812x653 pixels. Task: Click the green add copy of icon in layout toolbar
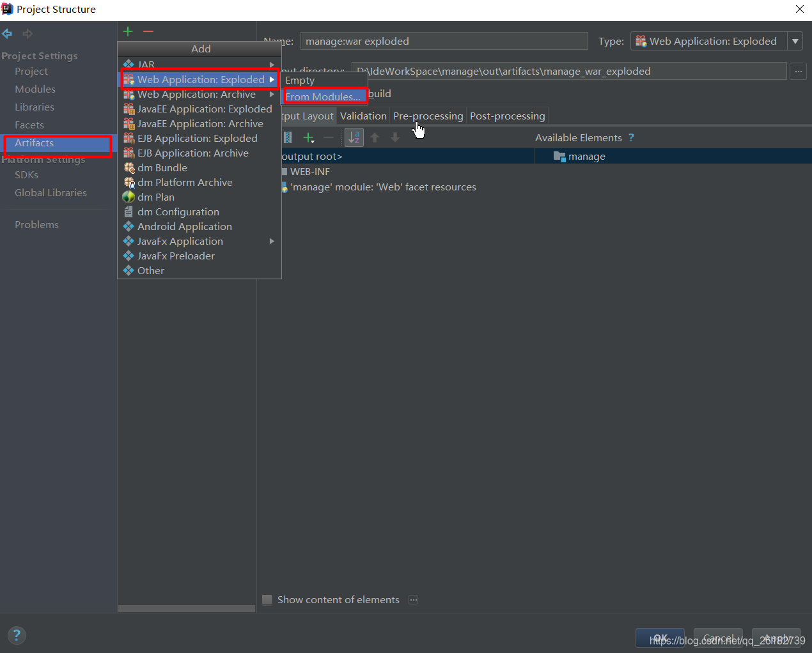[x=309, y=137]
